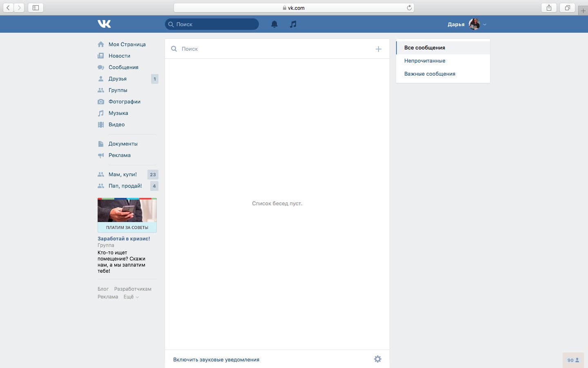Screen dimensions: 588x368
Task: Reload the page in address bar
Action: pyautogui.click(x=409, y=8)
